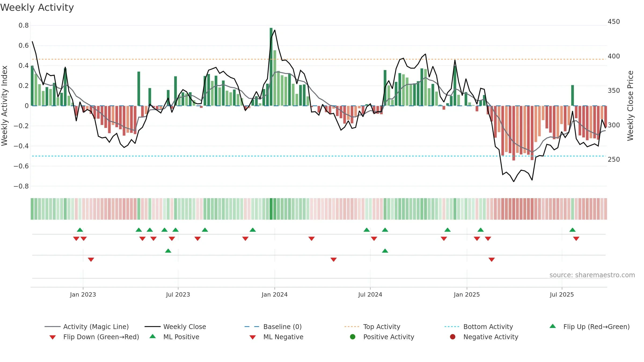This screenshot has height=362, width=644.
Task: Click the Weekly Activity Index axis title
Action: [x=4, y=106]
